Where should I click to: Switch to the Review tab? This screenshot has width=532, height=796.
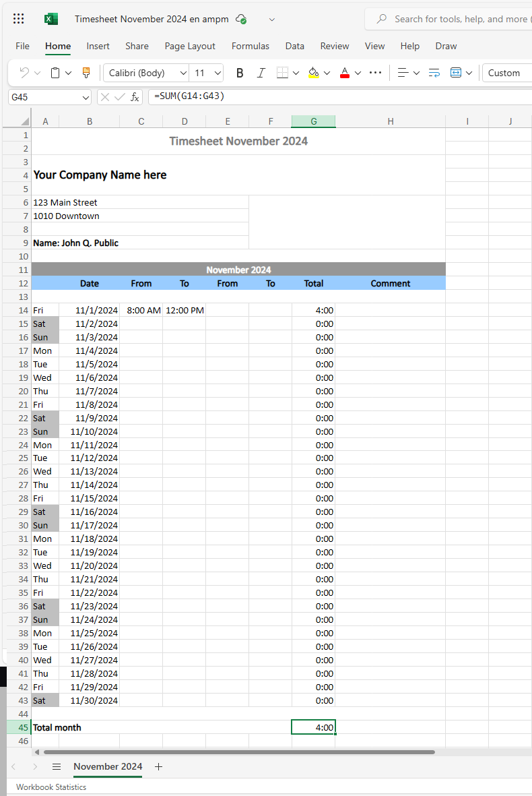point(335,46)
